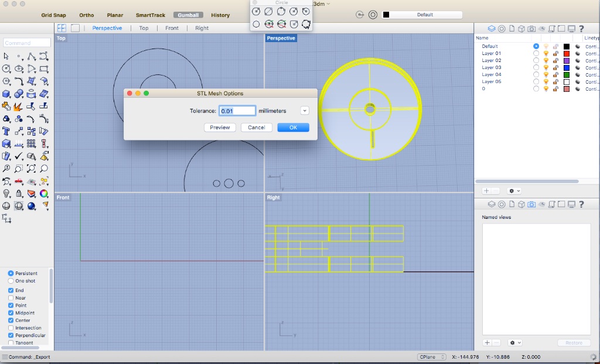Toggle Ortho mode

[x=87, y=15]
